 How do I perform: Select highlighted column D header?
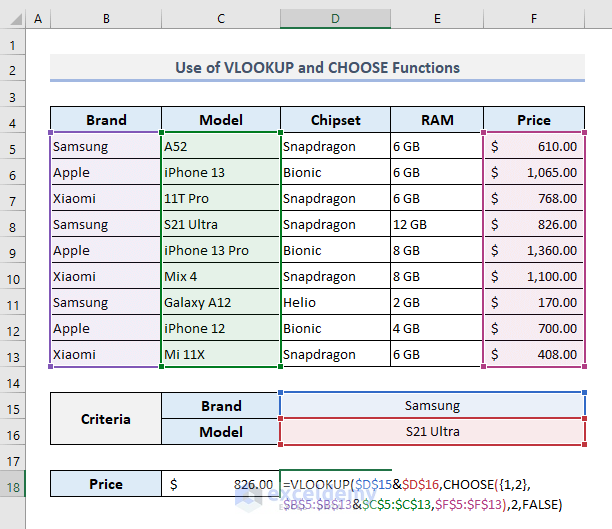pyautogui.click(x=335, y=19)
